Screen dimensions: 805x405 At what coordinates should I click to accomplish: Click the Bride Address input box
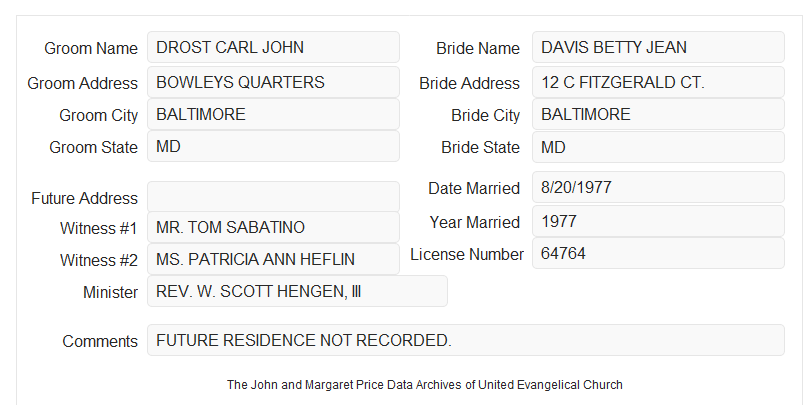(658, 82)
